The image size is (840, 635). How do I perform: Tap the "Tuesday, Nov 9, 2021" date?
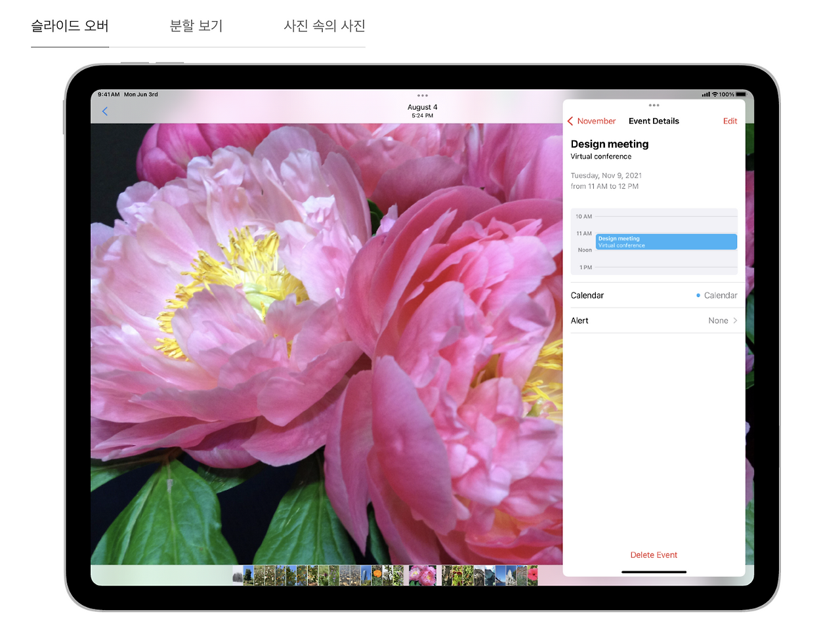click(606, 176)
